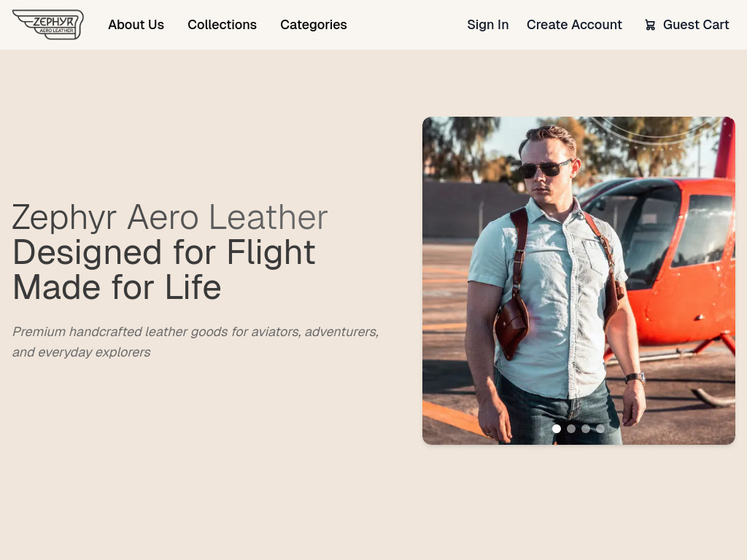Click the sunglasses on the man's face
Viewport: 747px width, 560px height.
pyautogui.click(x=545, y=169)
